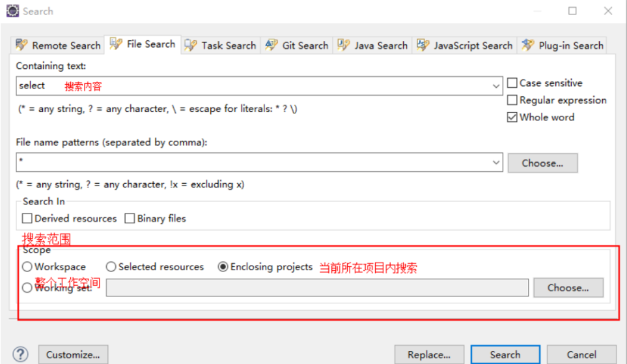
Task: Open the Git Search tab
Action: (297, 45)
